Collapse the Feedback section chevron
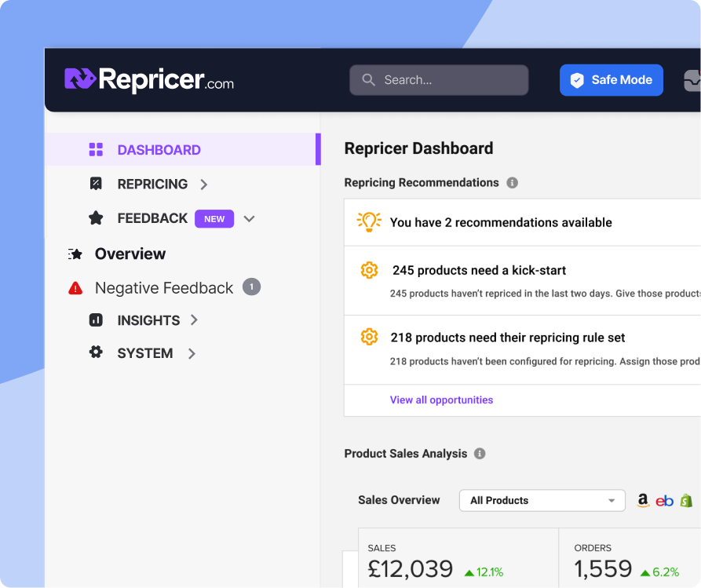Screen dimensions: 701x588 [249, 219]
